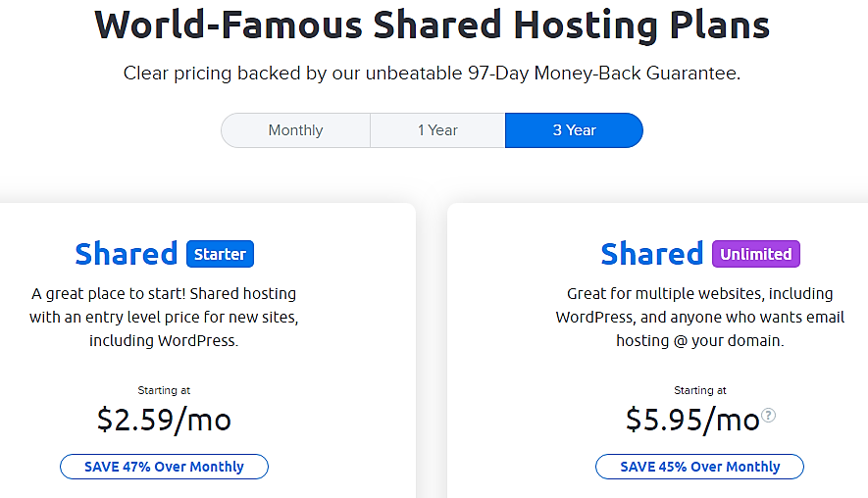
Task: Click the Starting at label above $2.59/mo
Action: pos(164,390)
